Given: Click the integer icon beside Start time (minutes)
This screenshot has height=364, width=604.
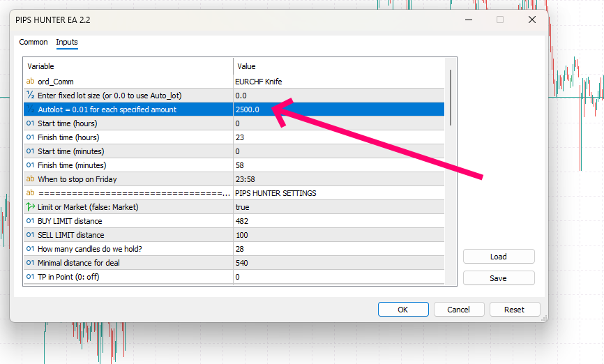Looking at the screenshot, I should 30,151.
